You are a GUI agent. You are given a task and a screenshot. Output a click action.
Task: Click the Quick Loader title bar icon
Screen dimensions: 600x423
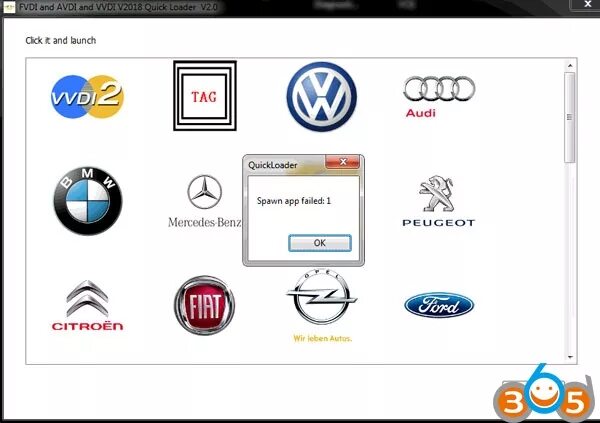pyautogui.click(x=9, y=7)
